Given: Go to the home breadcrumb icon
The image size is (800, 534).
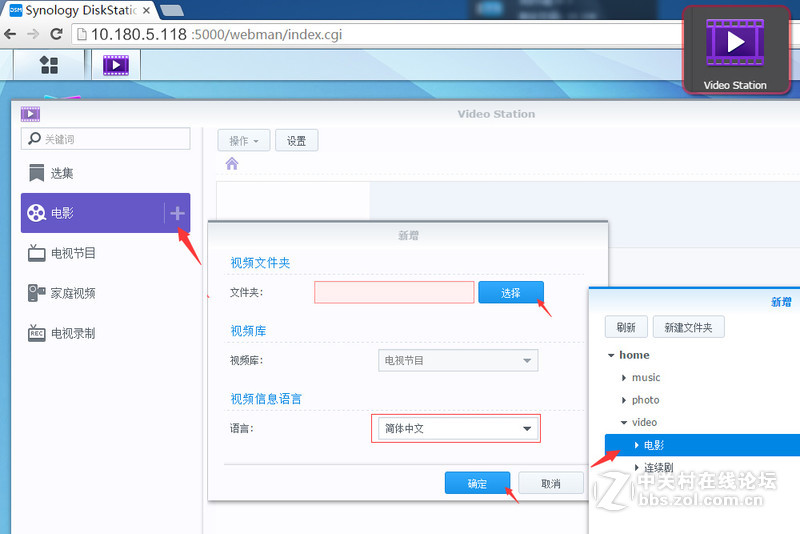Looking at the screenshot, I should click(232, 164).
